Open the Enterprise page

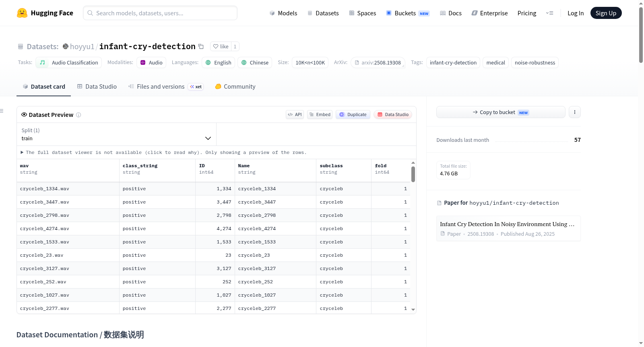click(x=489, y=13)
